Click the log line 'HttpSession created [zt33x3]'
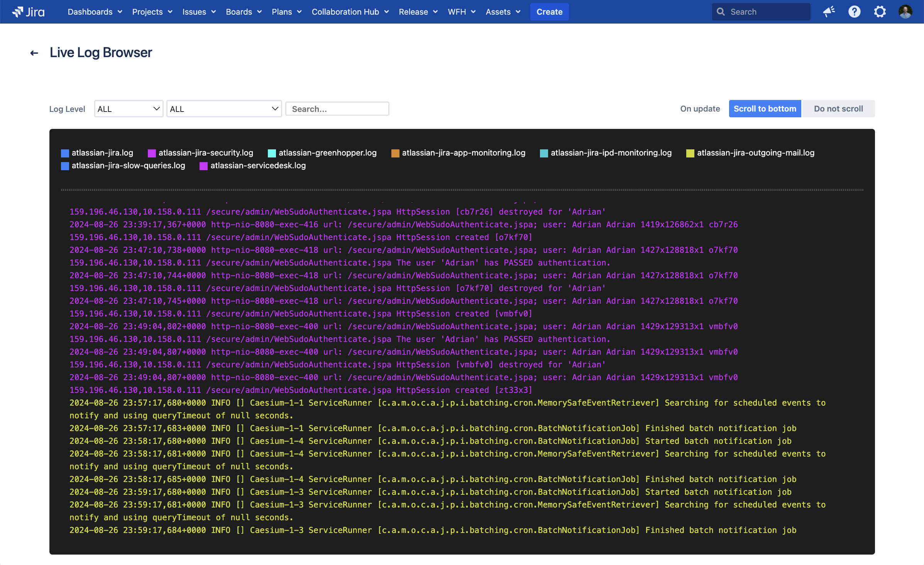Viewport: 924px width, 565px height. [301, 390]
